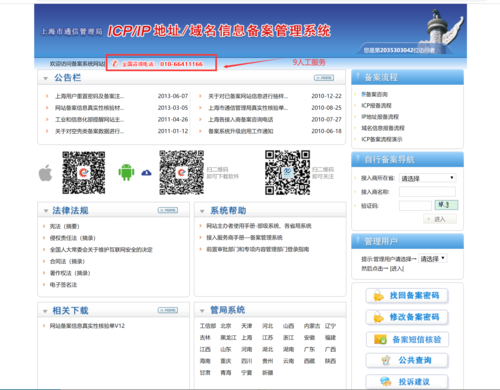Download 网站备案信息真实性核验单V12

click(87, 326)
